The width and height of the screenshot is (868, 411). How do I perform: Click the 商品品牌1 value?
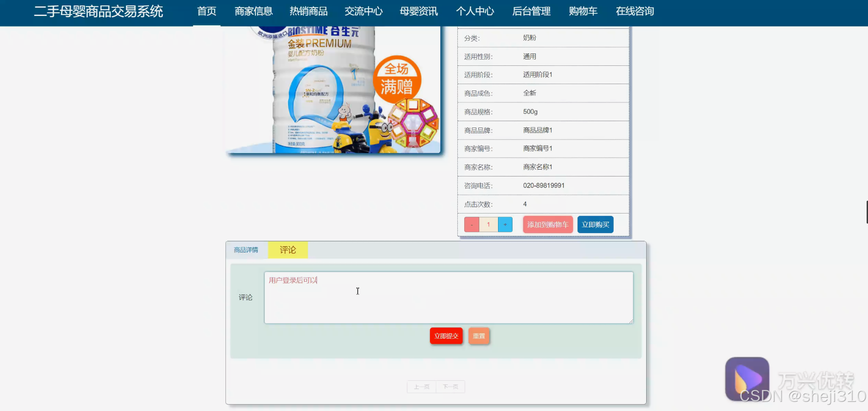[x=538, y=130]
